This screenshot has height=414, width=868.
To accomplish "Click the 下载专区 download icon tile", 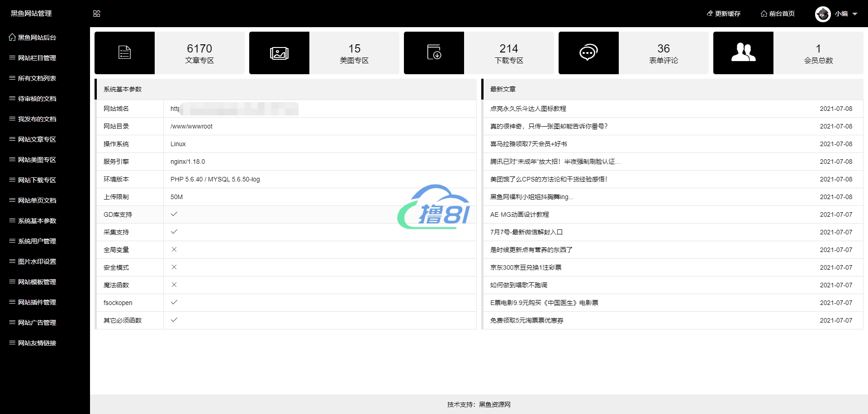I will click(434, 52).
